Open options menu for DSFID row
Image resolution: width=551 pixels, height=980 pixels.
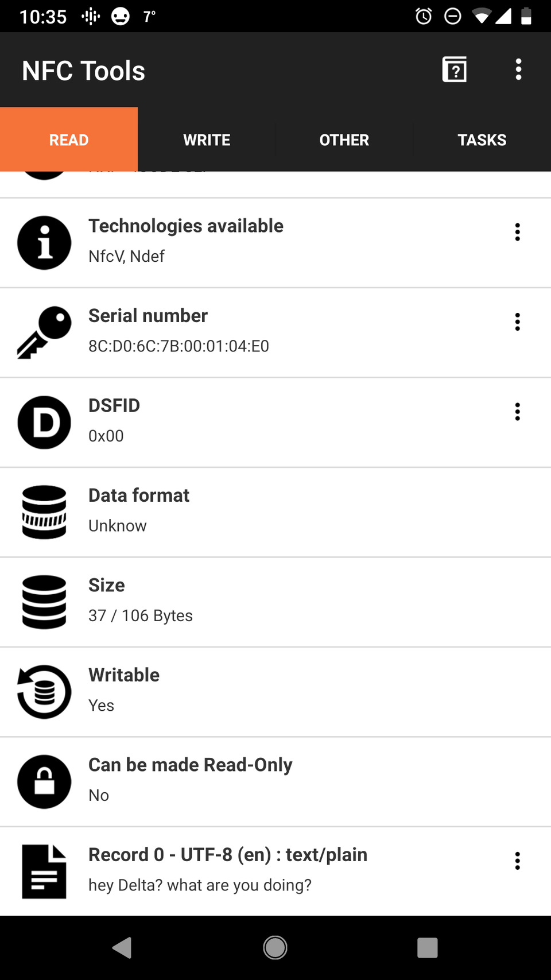point(517,412)
